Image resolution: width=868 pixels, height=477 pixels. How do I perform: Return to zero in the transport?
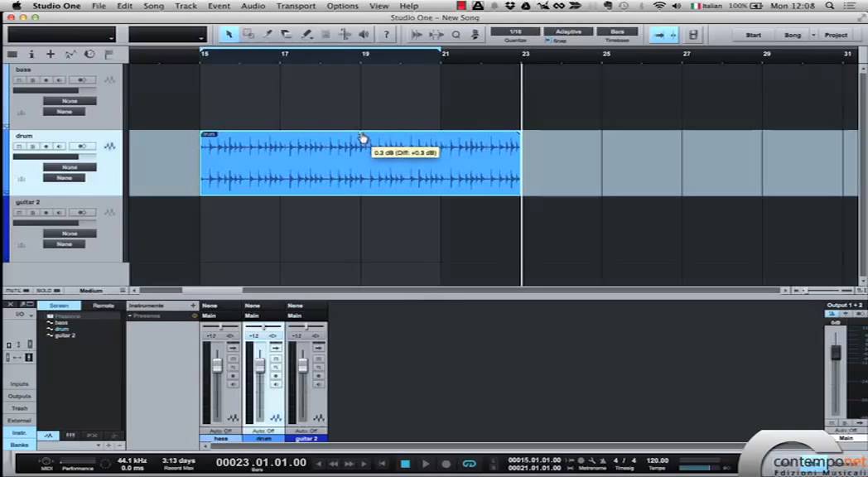pyautogui.click(x=382, y=464)
